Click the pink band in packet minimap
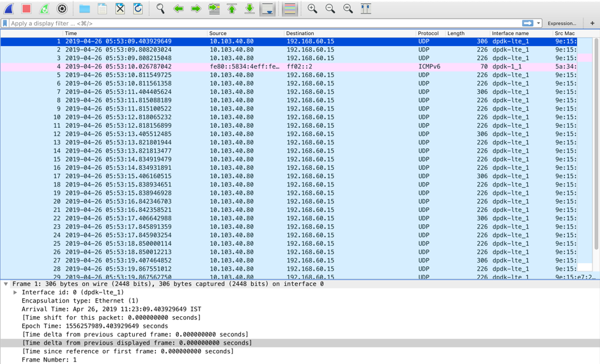Image resolution: width=600 pixels, height=364 pixels. [x=585, y=58]
